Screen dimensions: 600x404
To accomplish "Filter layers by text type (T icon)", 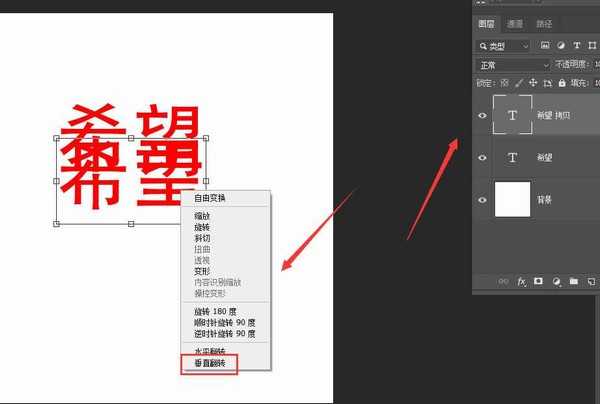I will click(x=577, y=45).
